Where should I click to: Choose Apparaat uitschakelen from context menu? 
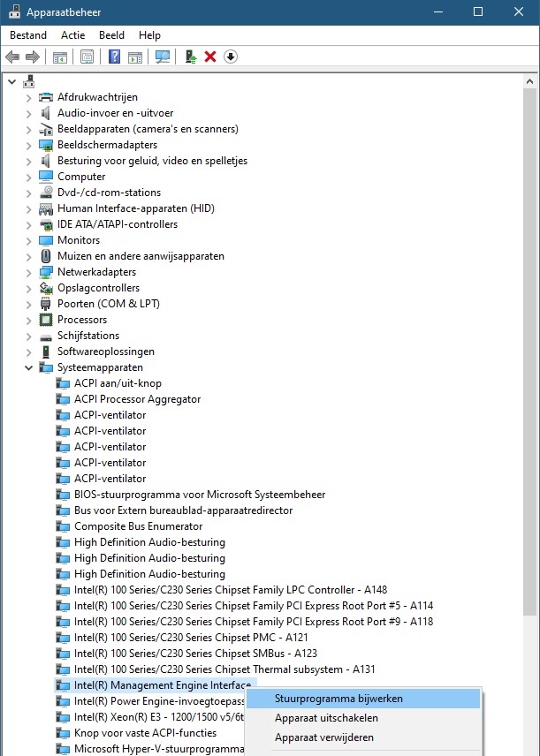click(363, 718)
